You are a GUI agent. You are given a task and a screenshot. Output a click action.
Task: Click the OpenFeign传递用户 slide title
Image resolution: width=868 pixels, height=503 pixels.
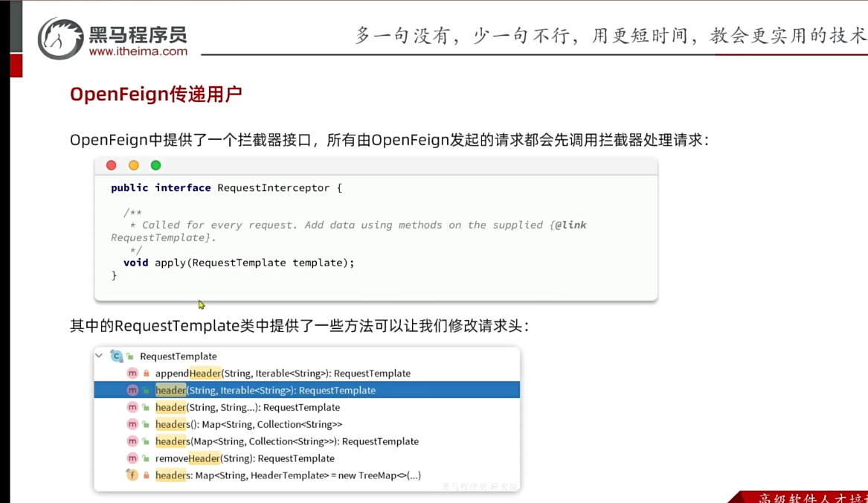click(x=155, y=94)
